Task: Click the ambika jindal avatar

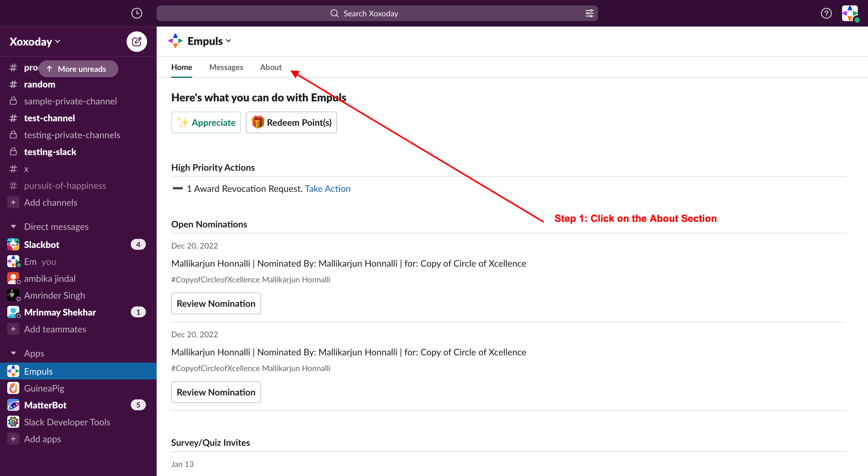Action: 13,278
